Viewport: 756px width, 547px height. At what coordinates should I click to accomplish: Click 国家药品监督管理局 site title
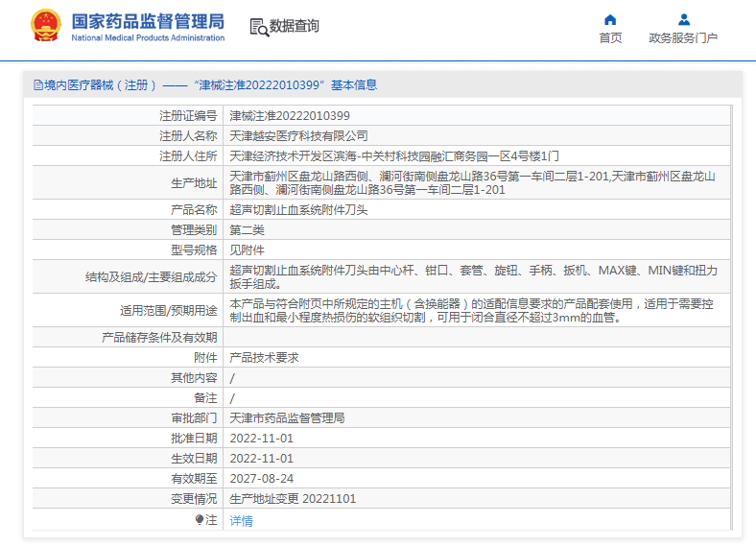pyautogui.click(x=148, y=22)
